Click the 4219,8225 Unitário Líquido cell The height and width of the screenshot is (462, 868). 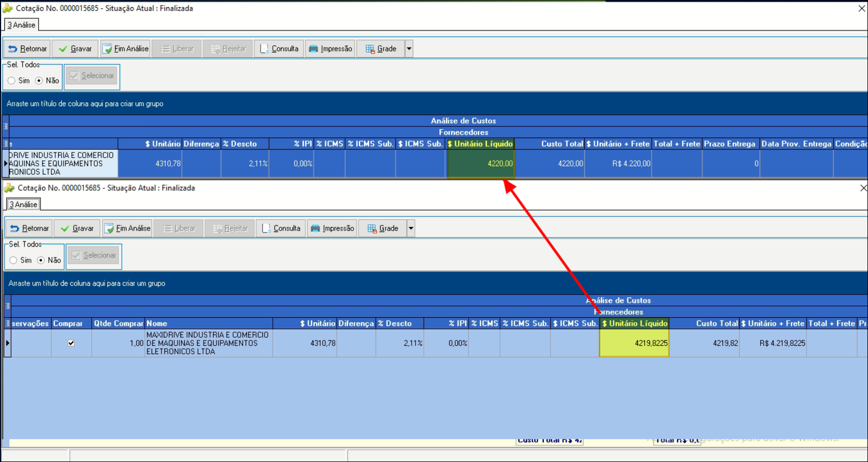pyautogui.click(x=635, y=343)
